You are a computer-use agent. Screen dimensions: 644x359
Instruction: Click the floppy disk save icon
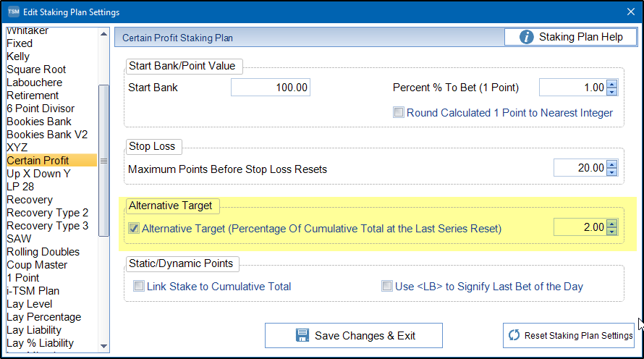tap(302, 336)
